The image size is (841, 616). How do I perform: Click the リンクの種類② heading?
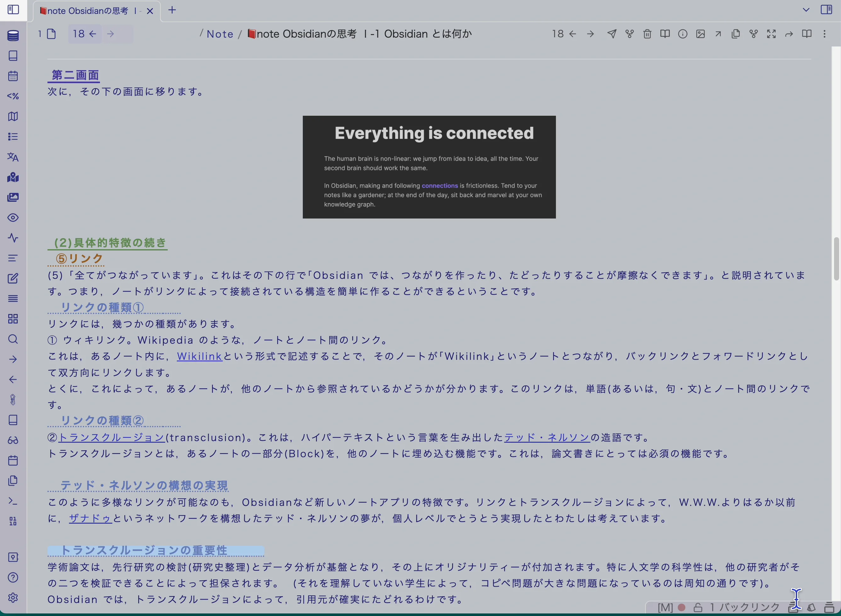[x=102, y=421]
